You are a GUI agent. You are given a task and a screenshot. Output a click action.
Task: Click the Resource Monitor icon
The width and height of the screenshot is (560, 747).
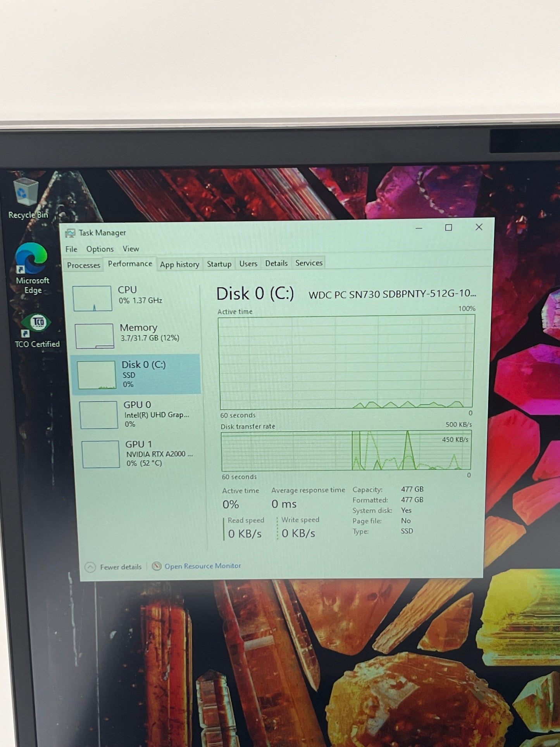[157, 566]
